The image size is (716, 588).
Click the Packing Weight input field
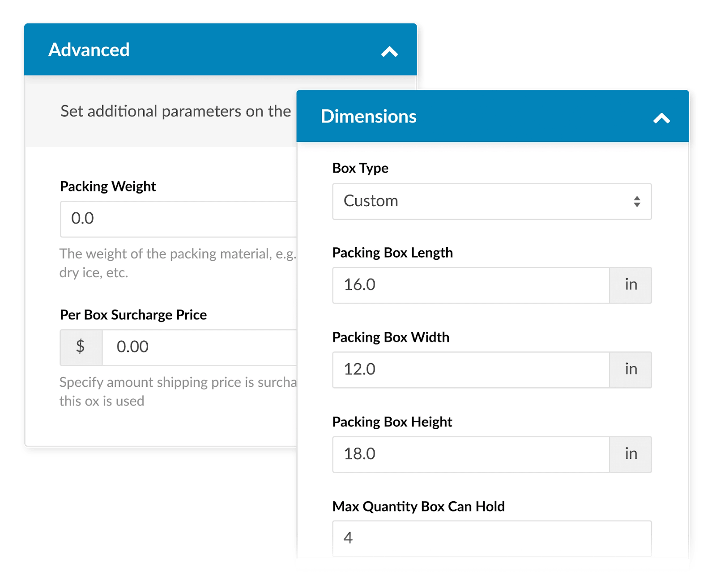coord(179,219)
